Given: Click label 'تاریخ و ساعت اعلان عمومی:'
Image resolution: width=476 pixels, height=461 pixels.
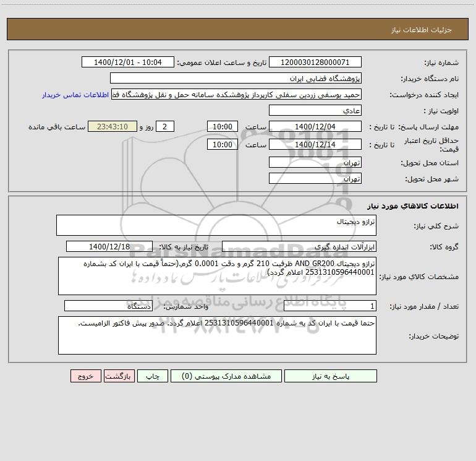Looking at the screenshot, I should pos(222,62).
